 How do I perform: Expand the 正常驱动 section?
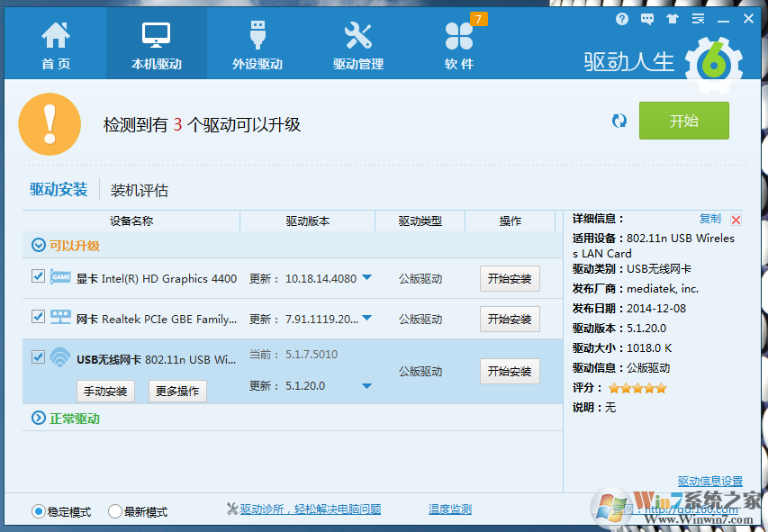[39, 418]
